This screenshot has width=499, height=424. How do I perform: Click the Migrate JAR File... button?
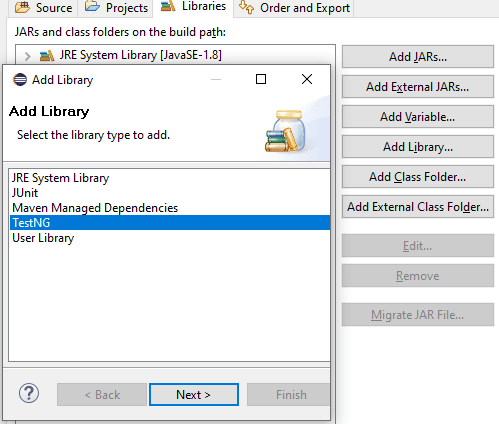point(418,315)
